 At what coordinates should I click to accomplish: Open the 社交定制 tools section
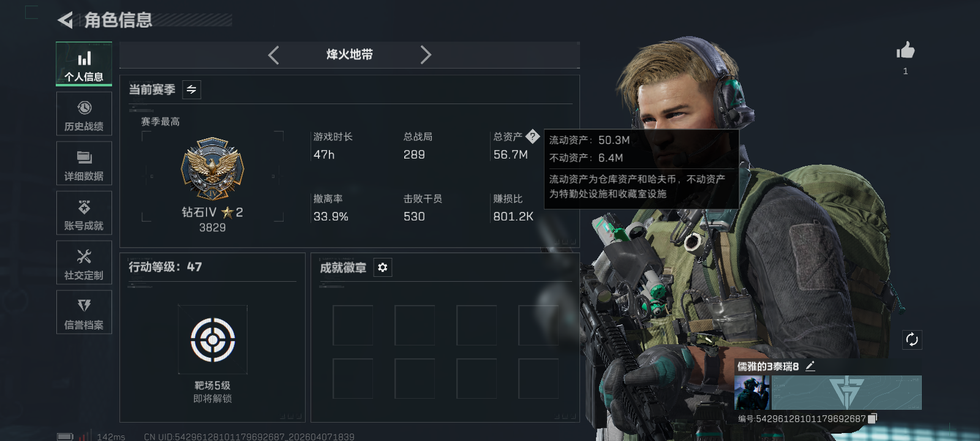[84, 263]
